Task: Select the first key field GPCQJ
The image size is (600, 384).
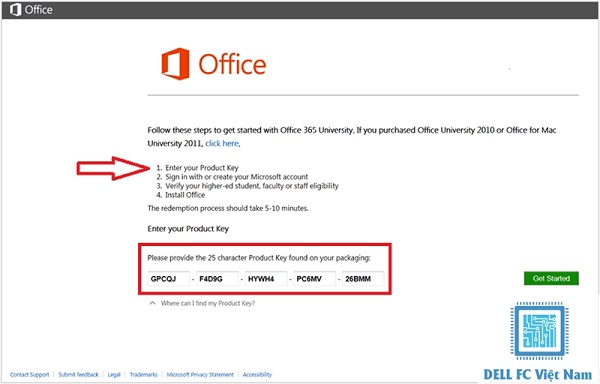Action: click(x=168, y=279)
